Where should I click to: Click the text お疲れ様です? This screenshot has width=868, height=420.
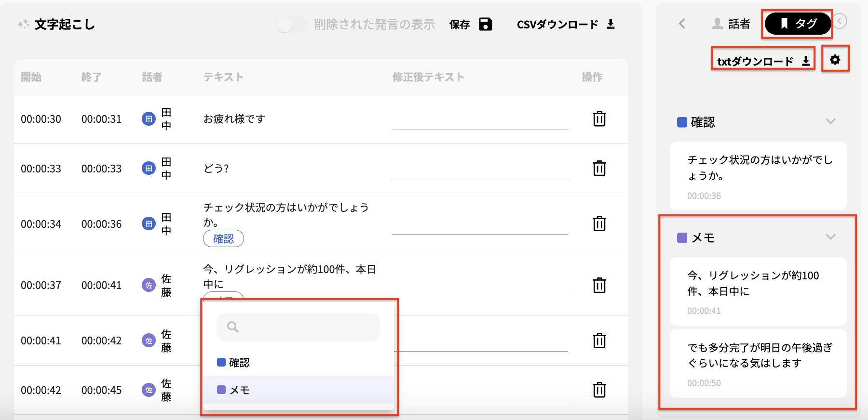click(x=234, y=119)
